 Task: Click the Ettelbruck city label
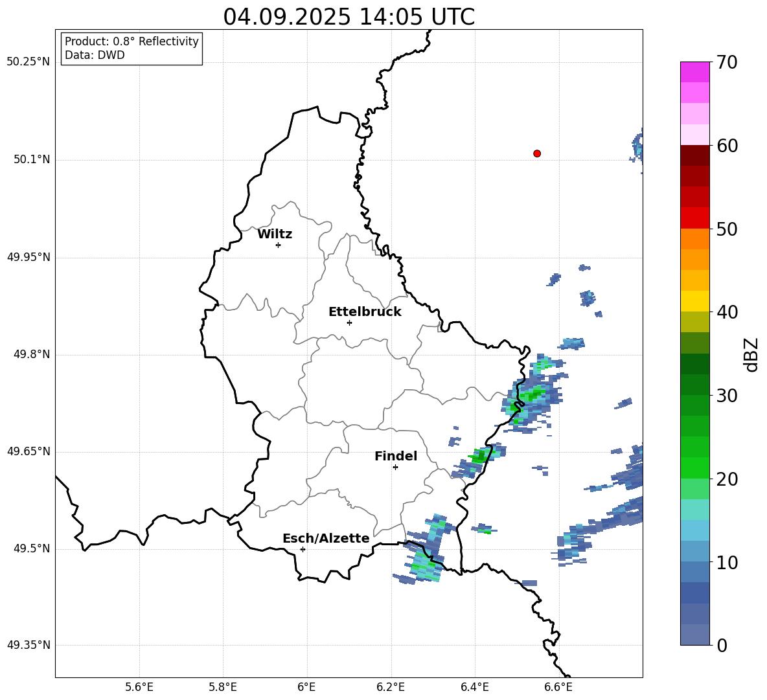click(365, 312)
